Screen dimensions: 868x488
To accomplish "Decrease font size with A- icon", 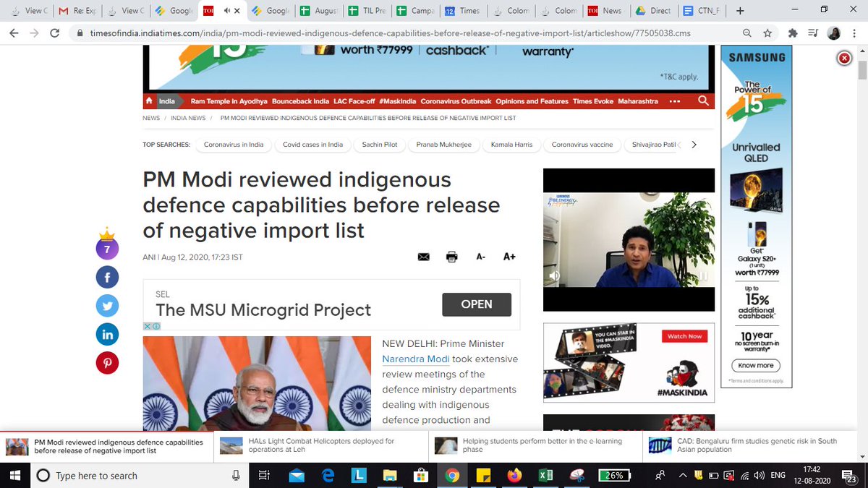I will click(480, 257).
